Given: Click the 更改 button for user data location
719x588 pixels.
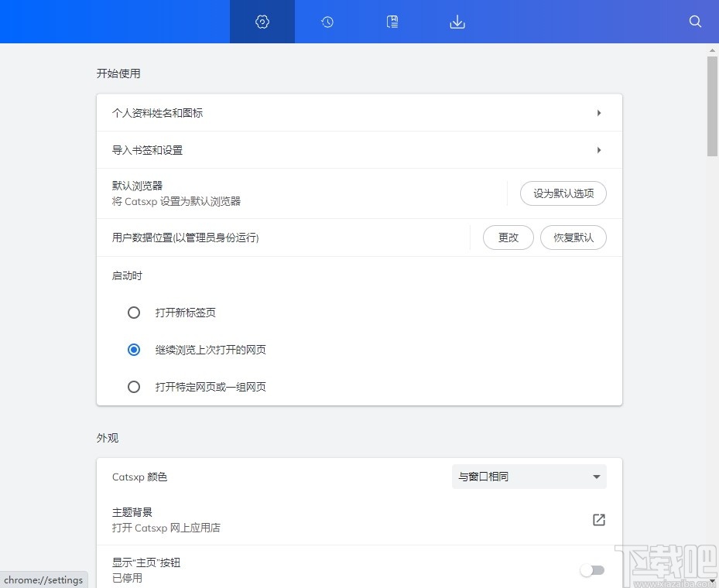Looking at the screenshot, I should coord(508,238).
